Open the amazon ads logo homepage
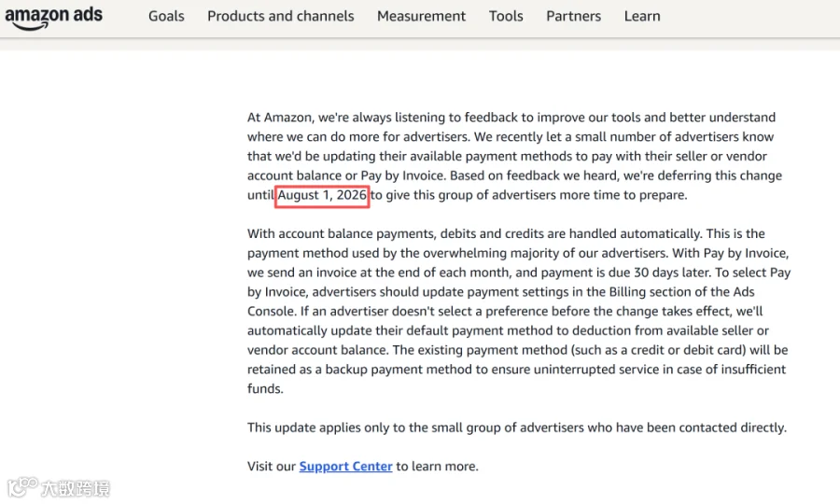840x504 pixels. pos(53,17)
